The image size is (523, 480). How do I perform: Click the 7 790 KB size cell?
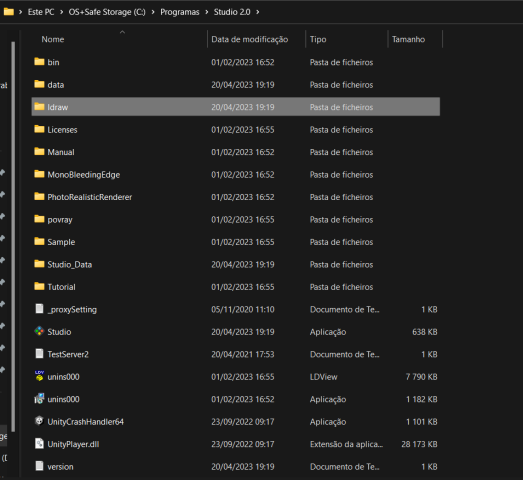coord(421,377)
